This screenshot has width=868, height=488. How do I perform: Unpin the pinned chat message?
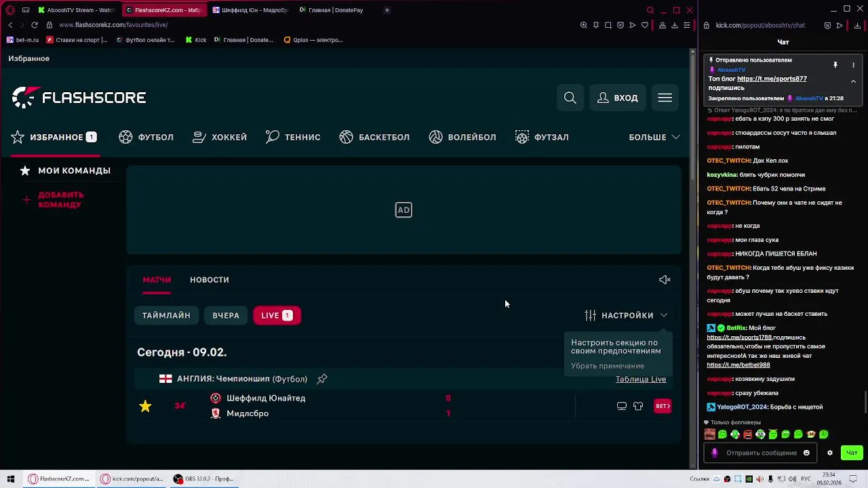point(835,65)
